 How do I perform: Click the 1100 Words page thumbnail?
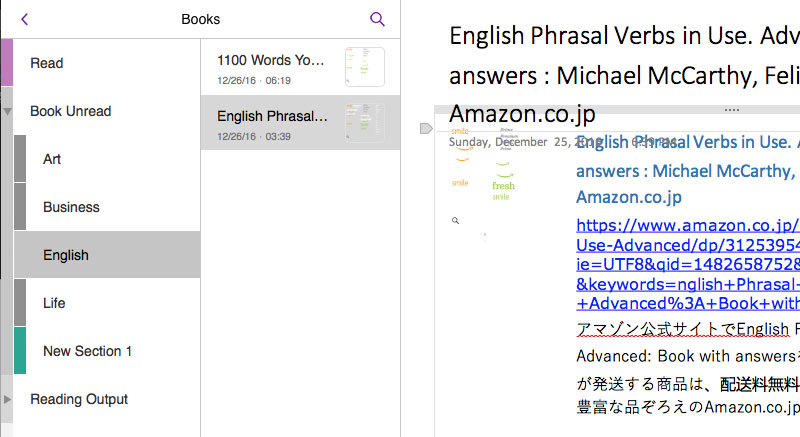(x=365, y=67)
